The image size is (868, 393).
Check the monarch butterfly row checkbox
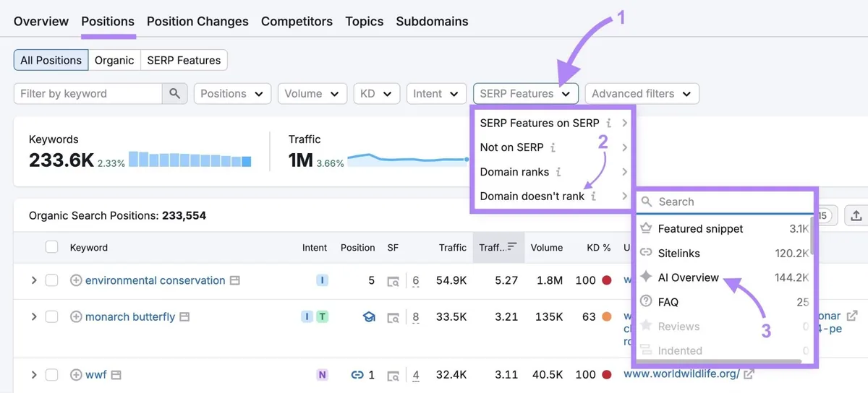tap(51, 316)
